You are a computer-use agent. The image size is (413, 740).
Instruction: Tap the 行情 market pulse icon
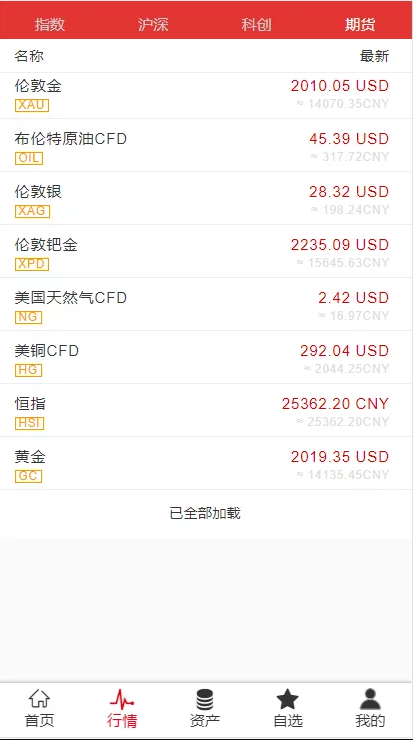(x=122, y=699)
